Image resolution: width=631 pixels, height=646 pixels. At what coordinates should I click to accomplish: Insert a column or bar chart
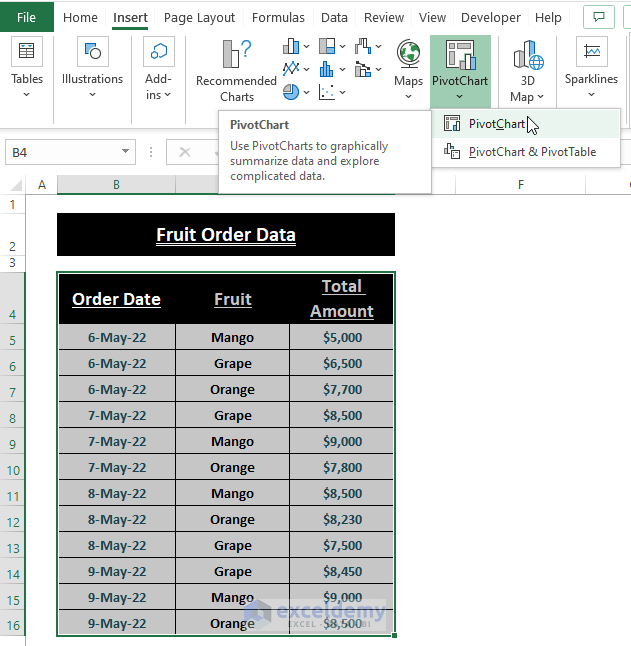291,46
